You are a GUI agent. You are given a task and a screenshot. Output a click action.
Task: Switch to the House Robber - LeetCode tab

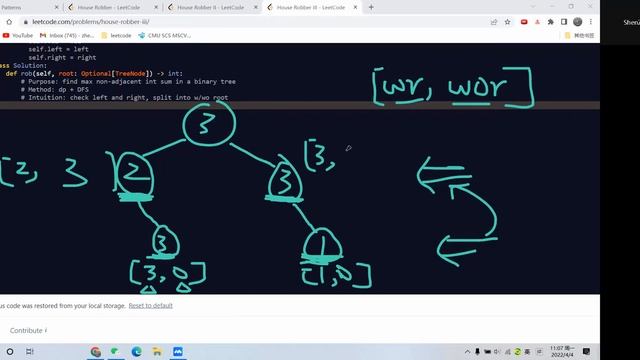(x=108, y=7)
